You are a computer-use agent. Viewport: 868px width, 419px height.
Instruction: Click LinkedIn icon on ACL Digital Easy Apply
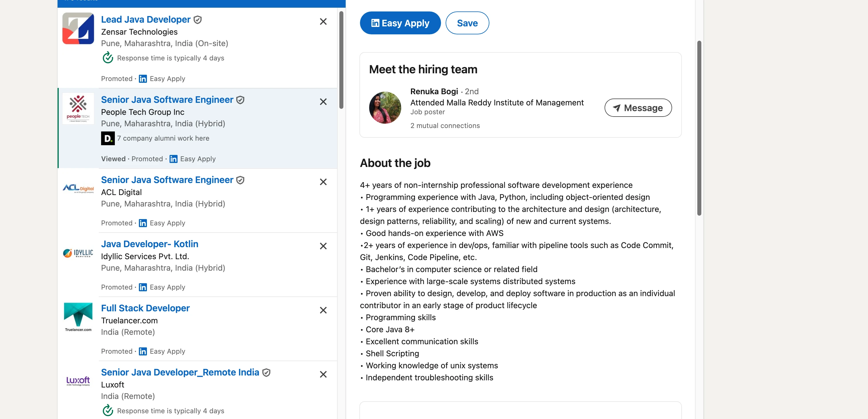[x=143, y=223]
